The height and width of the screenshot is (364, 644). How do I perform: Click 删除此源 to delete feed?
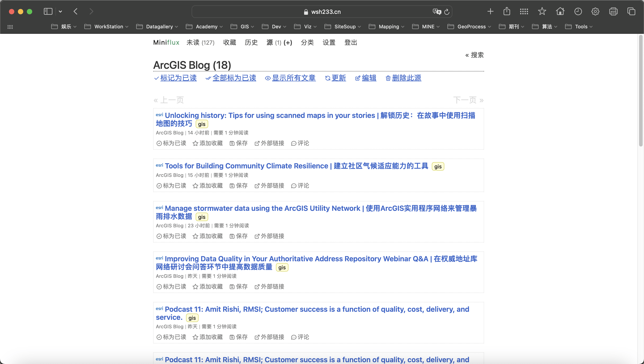click(403, 78)
